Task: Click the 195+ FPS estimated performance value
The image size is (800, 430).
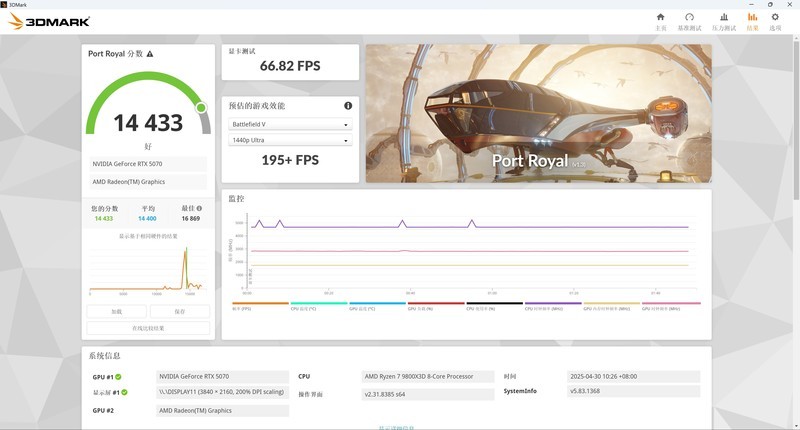Action: (290, 160)
